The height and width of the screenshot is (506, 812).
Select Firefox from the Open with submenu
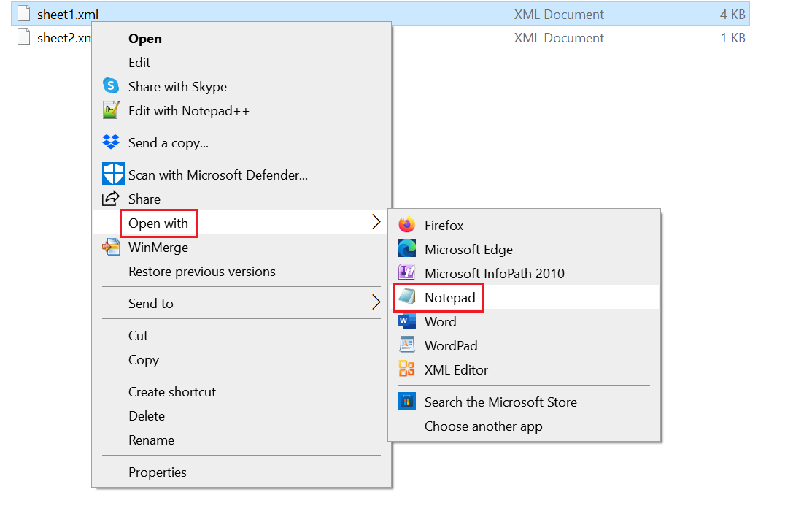444,226
